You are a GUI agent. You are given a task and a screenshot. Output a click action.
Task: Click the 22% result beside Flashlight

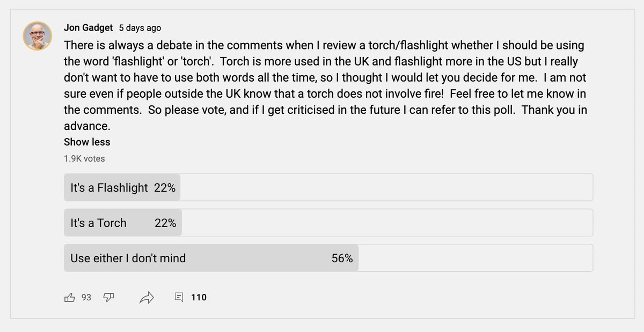click(165, 188)
